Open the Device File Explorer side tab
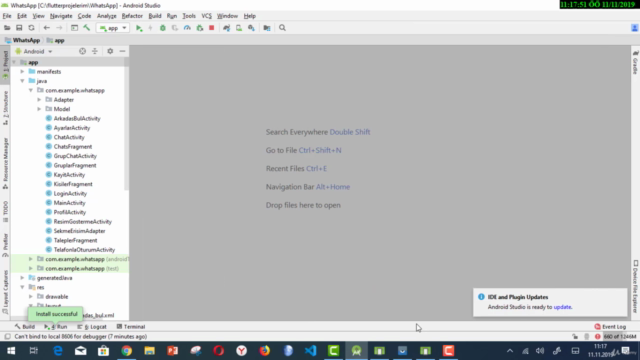The height and width of the screenshot is (360, 640). (635, 286)
